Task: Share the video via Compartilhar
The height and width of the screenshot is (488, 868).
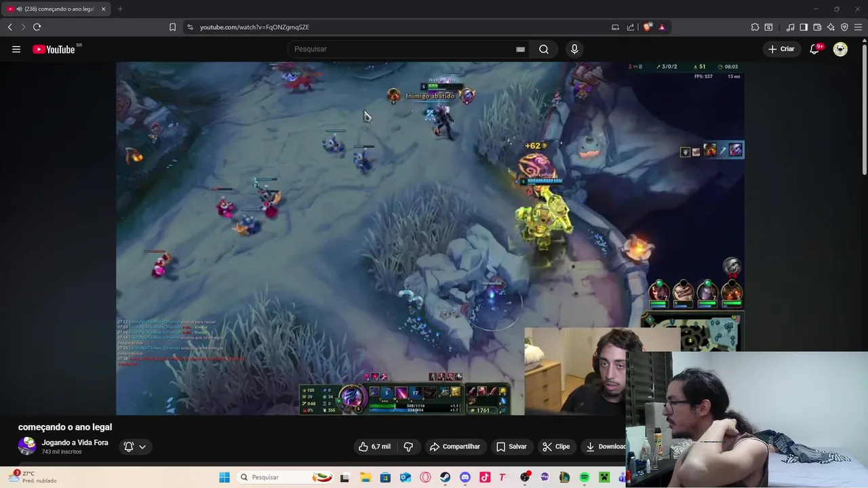Action: (x=454, y=447)
